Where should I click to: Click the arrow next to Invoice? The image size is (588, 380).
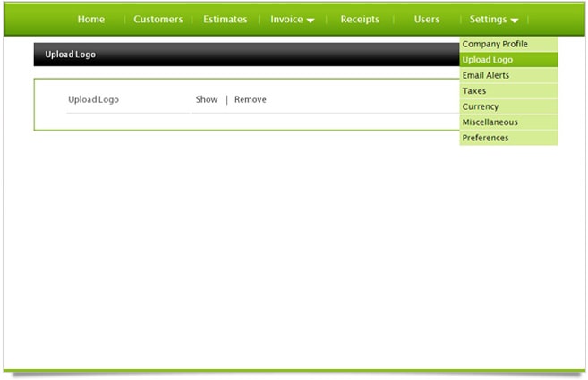coord(311,21)
